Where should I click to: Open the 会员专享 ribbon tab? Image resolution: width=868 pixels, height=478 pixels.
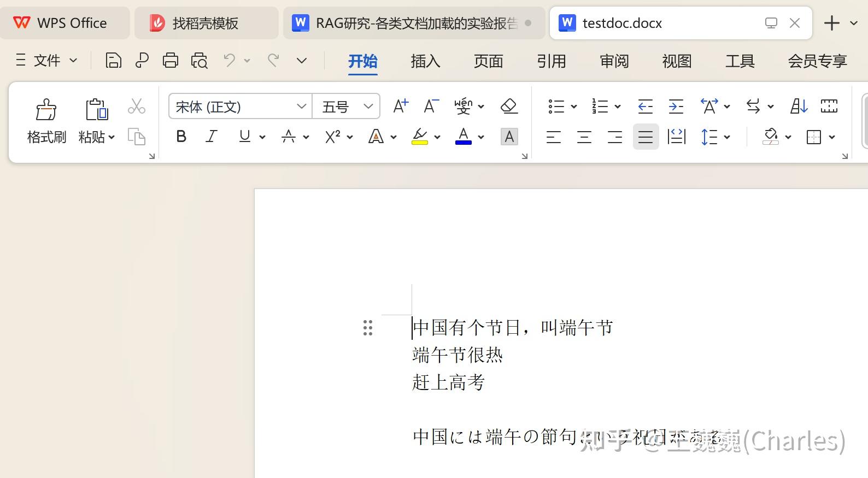(818, 61)
